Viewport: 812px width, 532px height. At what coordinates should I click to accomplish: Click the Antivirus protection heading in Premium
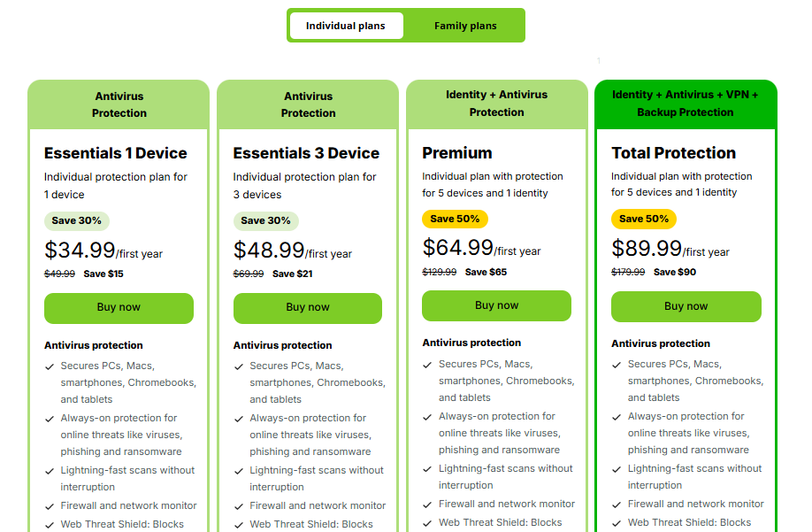pos(471,343)
